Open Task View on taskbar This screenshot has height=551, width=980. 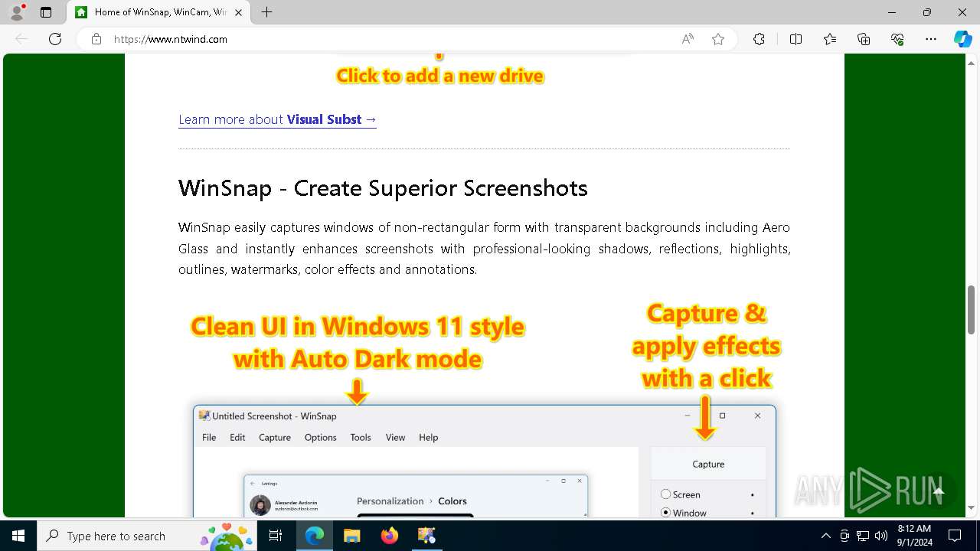(x=276, y=536)
